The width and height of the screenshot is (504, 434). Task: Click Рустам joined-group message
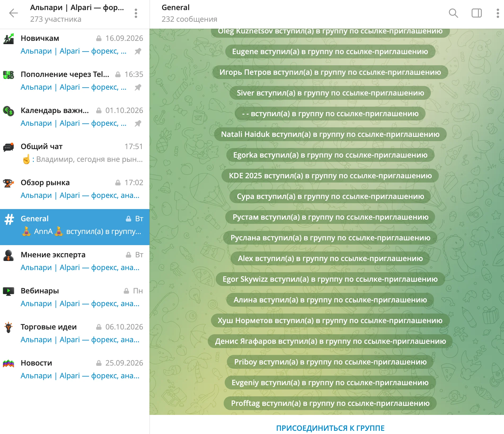(x=330, y=217)
